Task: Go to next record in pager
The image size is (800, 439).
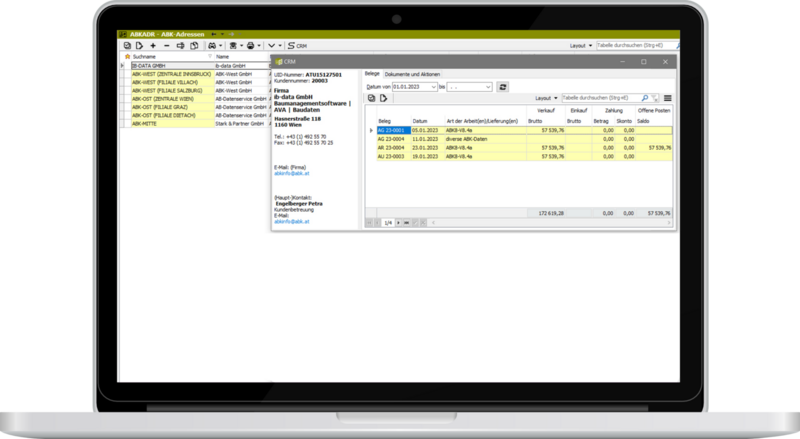Action: point(398,223)
